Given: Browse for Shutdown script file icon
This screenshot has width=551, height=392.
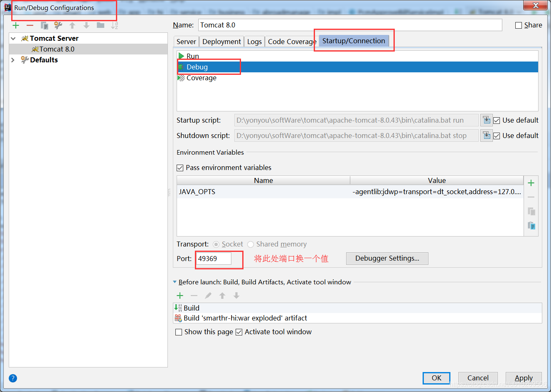Looking at the screenshot, I should click(487, 136).
